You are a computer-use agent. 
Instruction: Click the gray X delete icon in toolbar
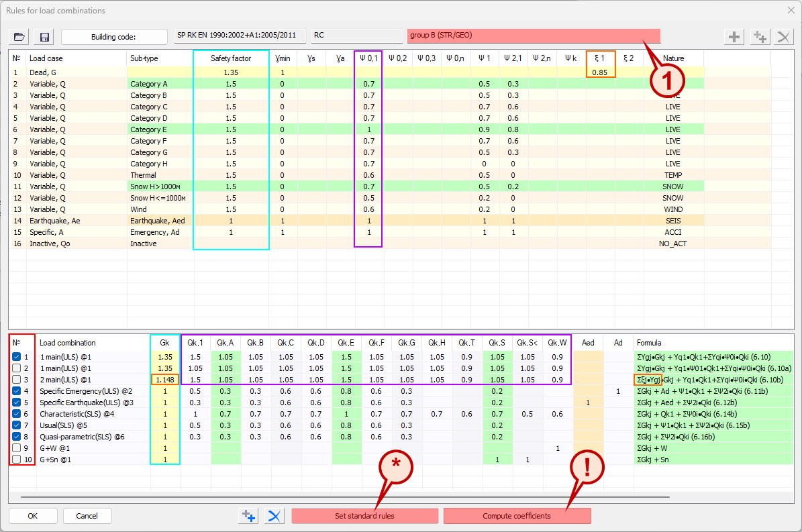pyautogui.click(x=783, y=37)
